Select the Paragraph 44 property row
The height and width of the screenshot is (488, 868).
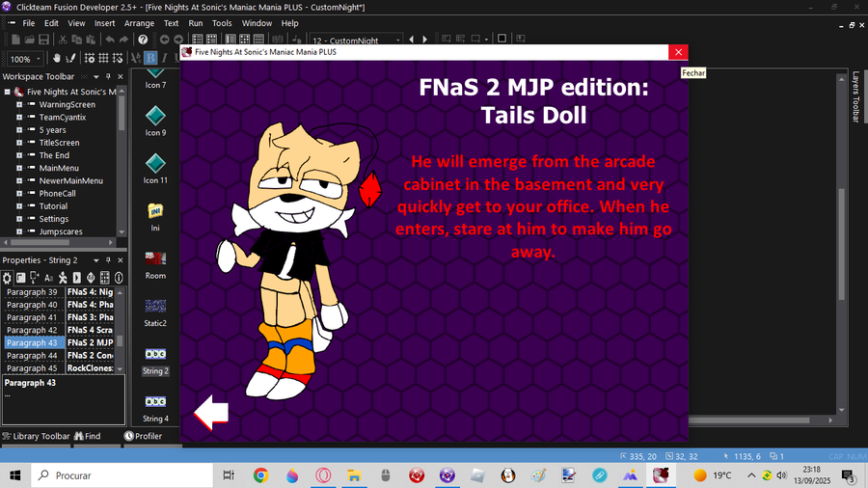[59, 356]
